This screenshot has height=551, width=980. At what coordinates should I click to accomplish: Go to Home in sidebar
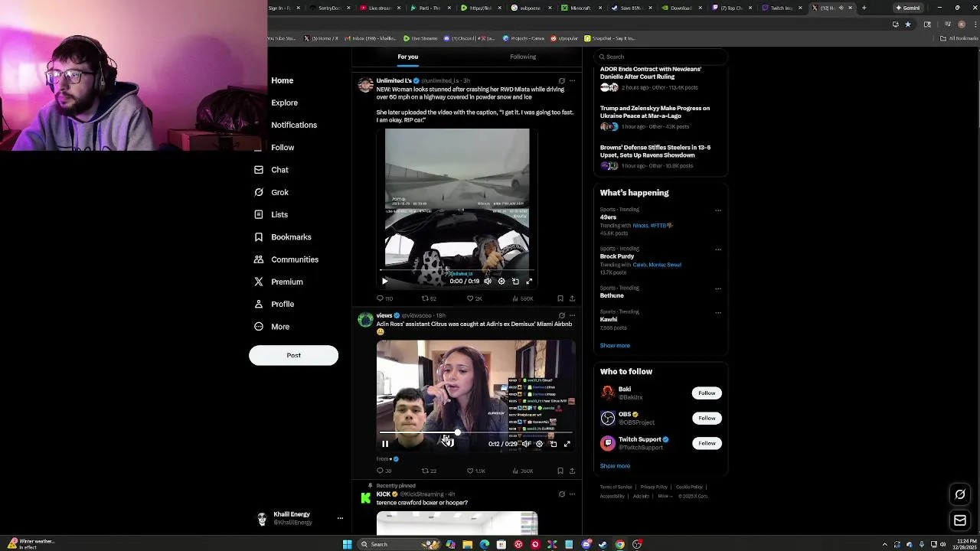[282, 80]
